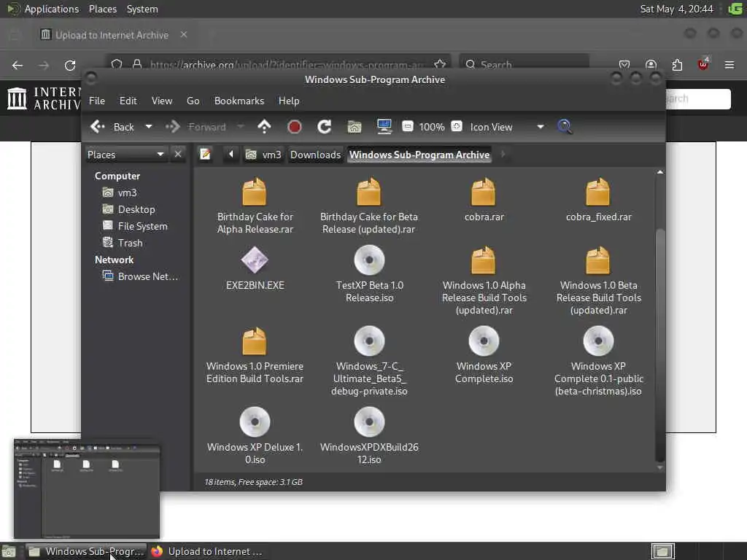
Task: Go to the Home folder icon in toolbar
Action: (355, 127)
